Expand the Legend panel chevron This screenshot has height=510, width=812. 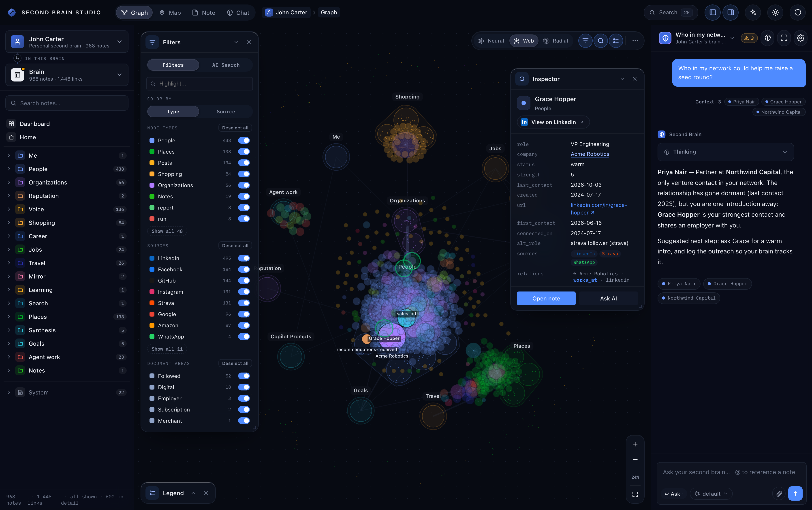point(194,493)
